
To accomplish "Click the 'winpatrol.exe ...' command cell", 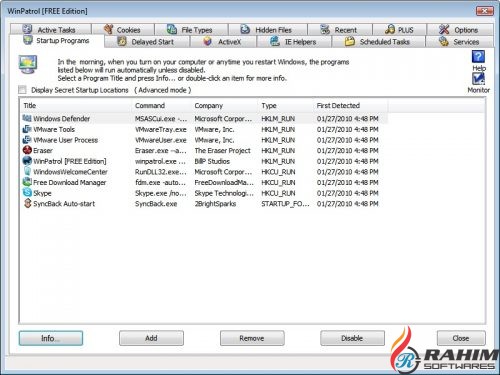I will pos(160,161).
